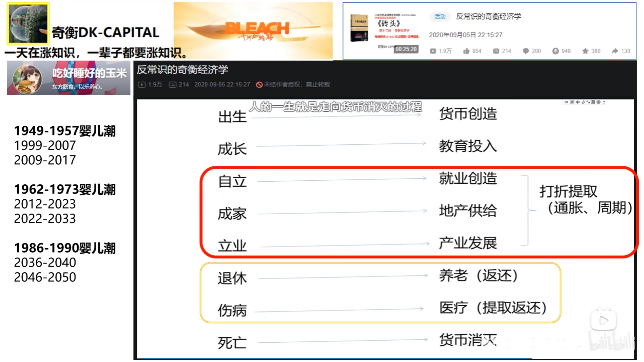Click the comment bubble icon showing 200
The image size is (644, 362).
click(526, 51)
